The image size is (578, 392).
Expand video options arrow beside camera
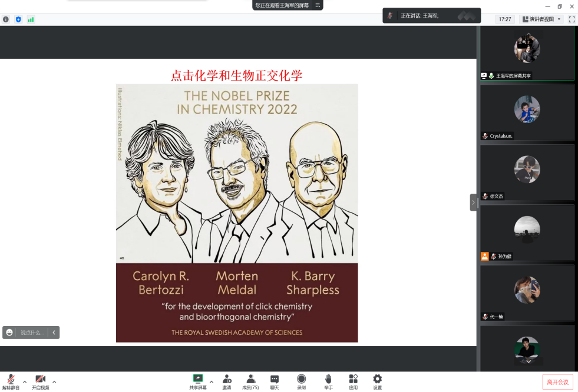pyautogui.click(x=54, y=381)
